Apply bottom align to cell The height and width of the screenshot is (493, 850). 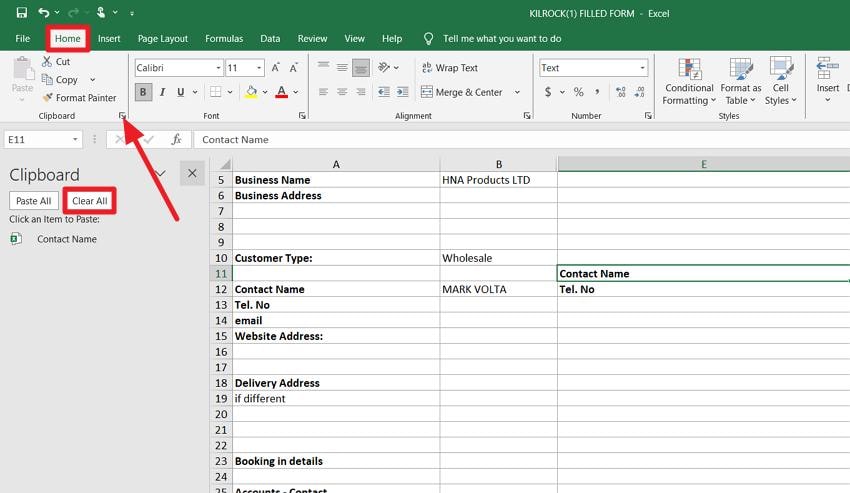click(360, 68)
